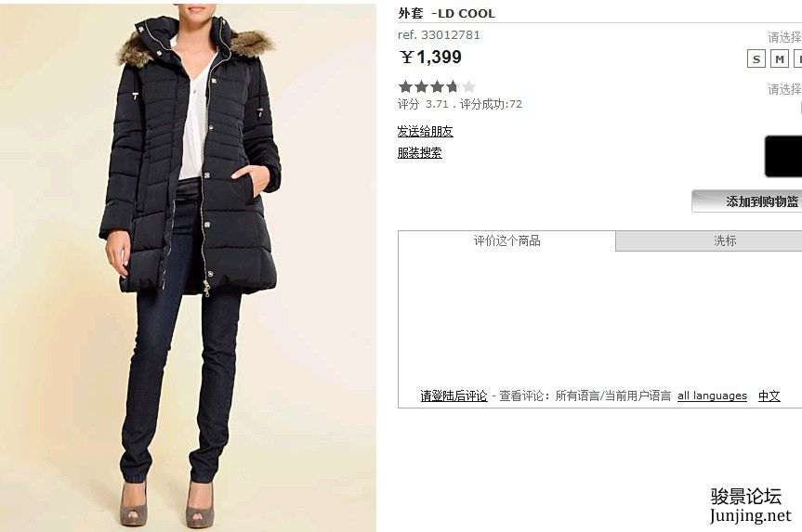
Task: Click the 请登陆后评论 login link
Action: 454,396
